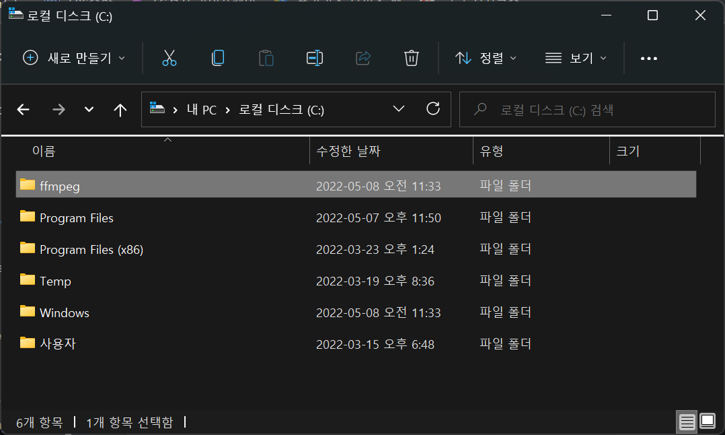
Task: Click the ffmpeg folder icon
Action: pyautogui.click(x=27, y=184)
